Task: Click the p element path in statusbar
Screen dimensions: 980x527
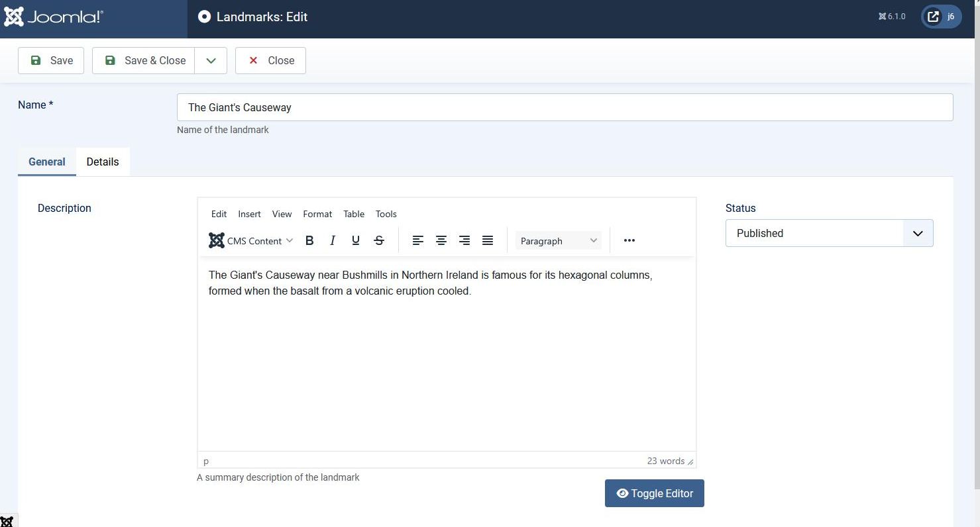Action: point(206,461)
